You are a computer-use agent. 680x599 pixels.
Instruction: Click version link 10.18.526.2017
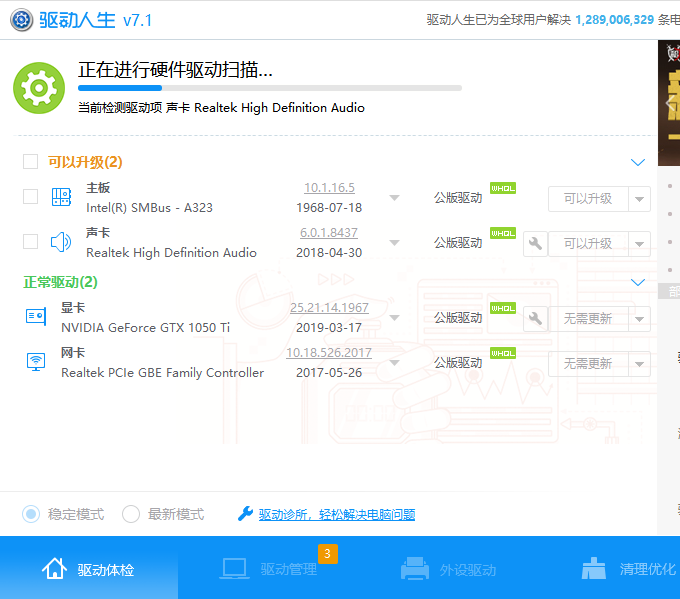329,353
